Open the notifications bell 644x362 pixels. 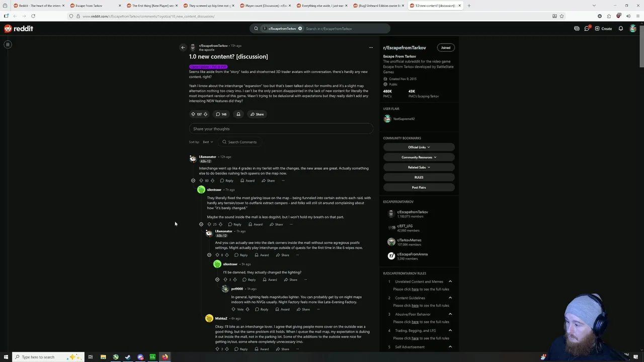[621, 29]
